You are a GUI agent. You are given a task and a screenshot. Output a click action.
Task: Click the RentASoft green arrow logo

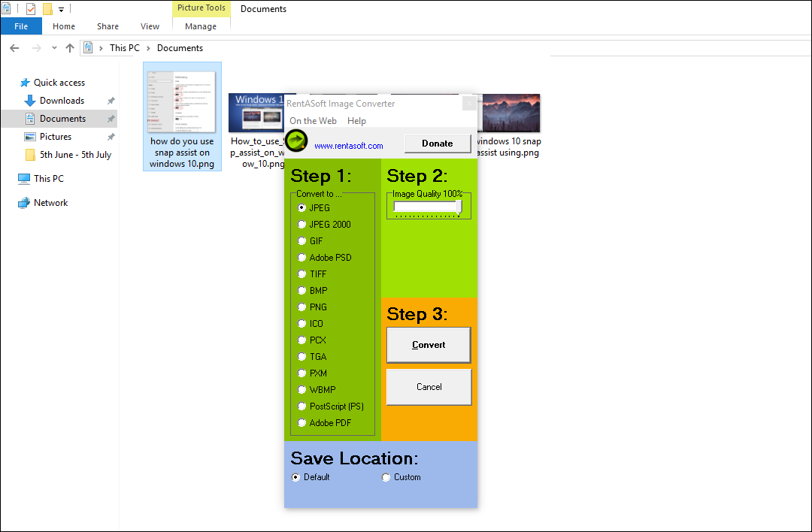click(x=296, y=141)
